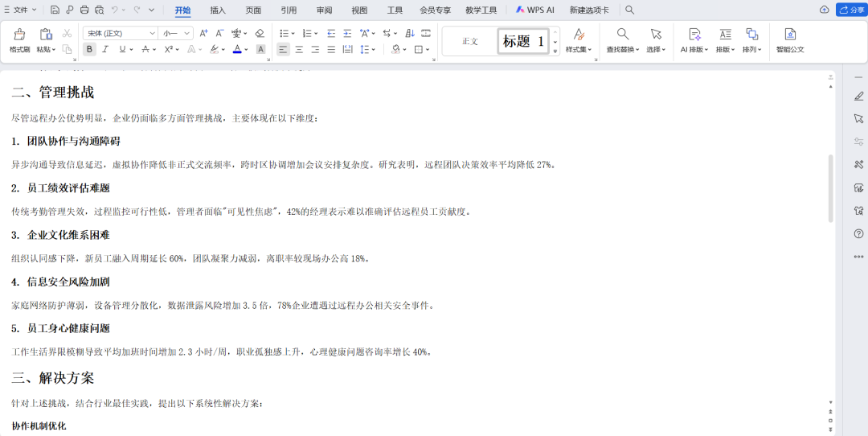Switch to the 视图 tab
Viewport: 868px width, 436px height.
click(359, 10)
